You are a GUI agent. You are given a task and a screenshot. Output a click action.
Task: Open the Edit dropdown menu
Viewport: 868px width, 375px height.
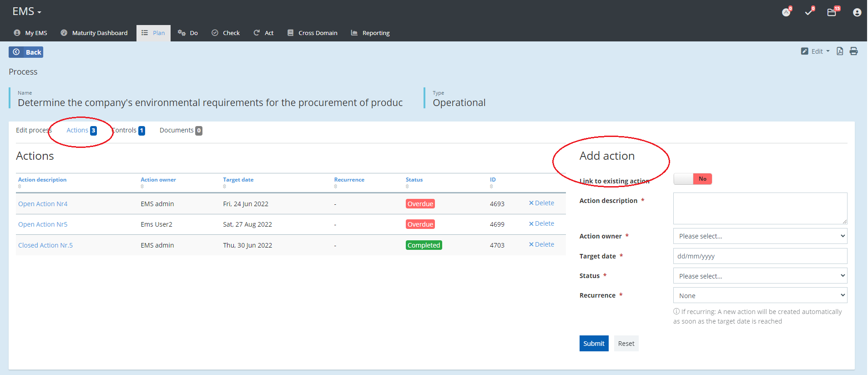coord(816,51)
